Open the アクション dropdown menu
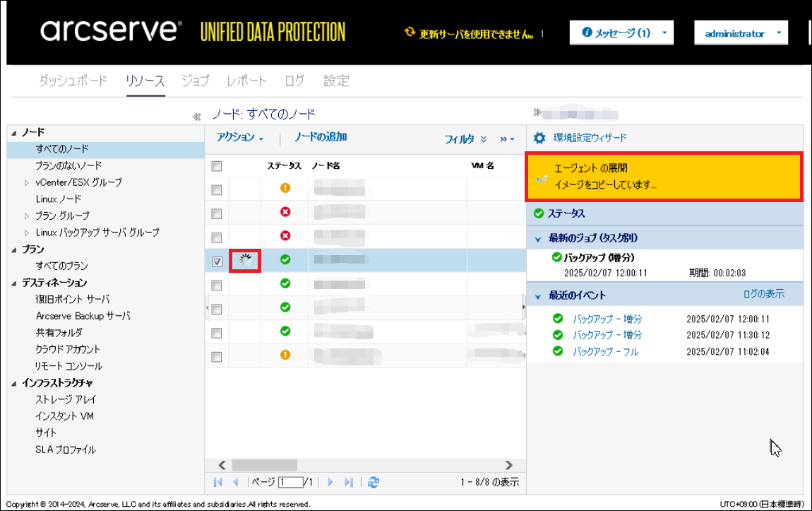 click(x=240, y=137)
